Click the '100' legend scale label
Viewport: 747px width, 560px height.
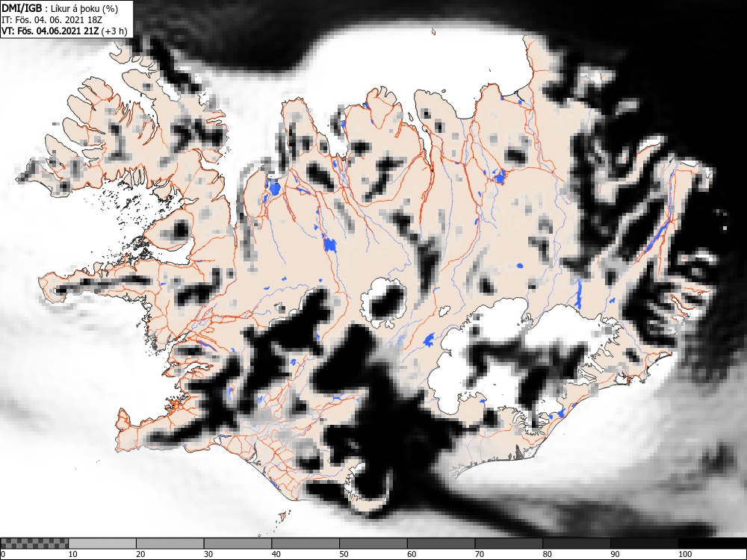tap(684, 554)
